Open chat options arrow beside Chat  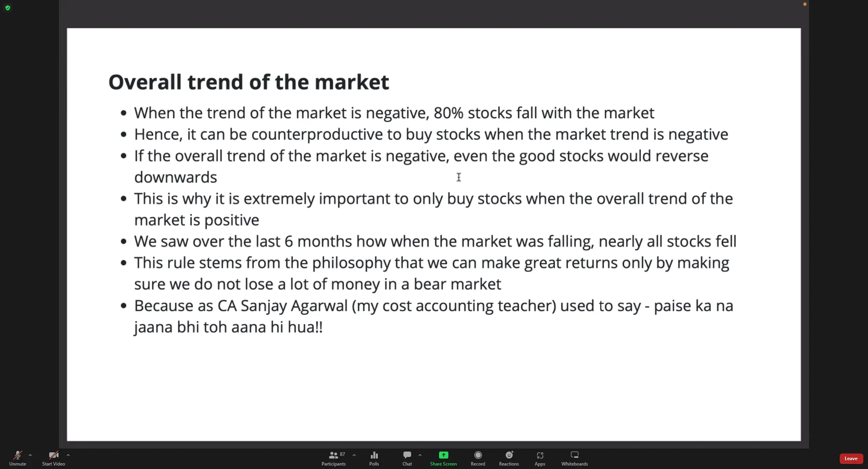pyautogui.click(x=420, y=455)
